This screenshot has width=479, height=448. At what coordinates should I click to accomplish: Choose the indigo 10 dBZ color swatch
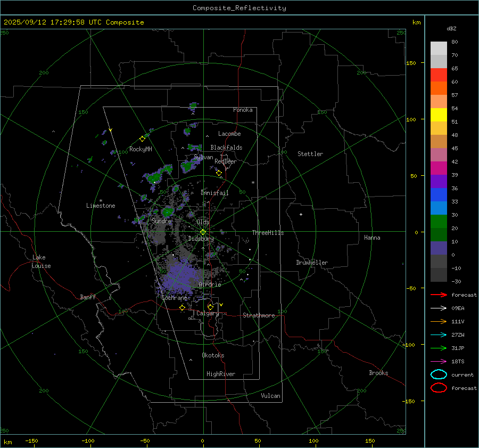coord(439,248)
